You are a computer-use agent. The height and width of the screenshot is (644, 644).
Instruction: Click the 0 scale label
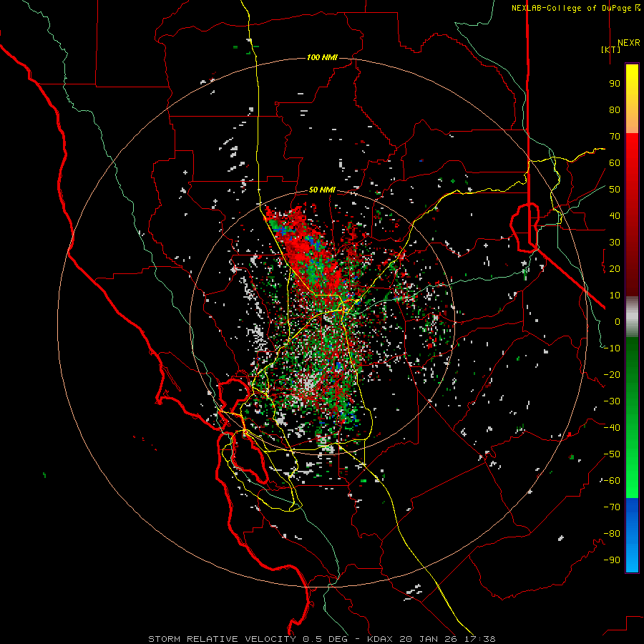click(x=618, y=322)
